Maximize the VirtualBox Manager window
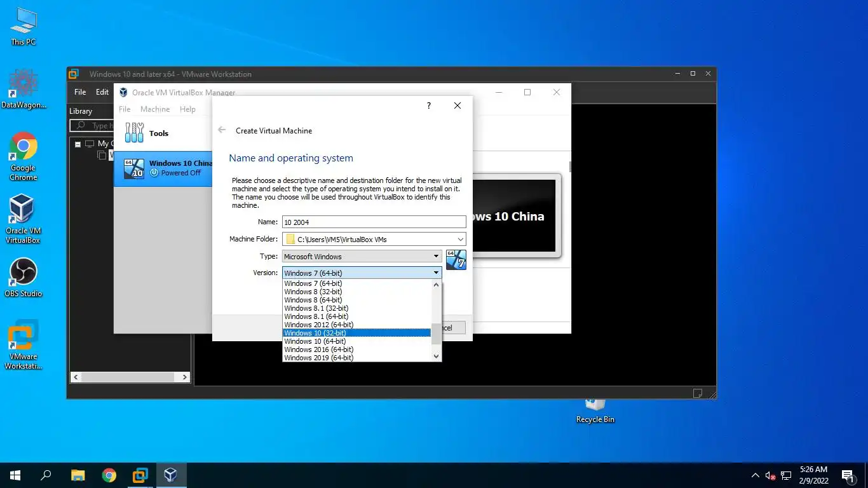The width and height of the screenshot is (868, 488). 527,92
